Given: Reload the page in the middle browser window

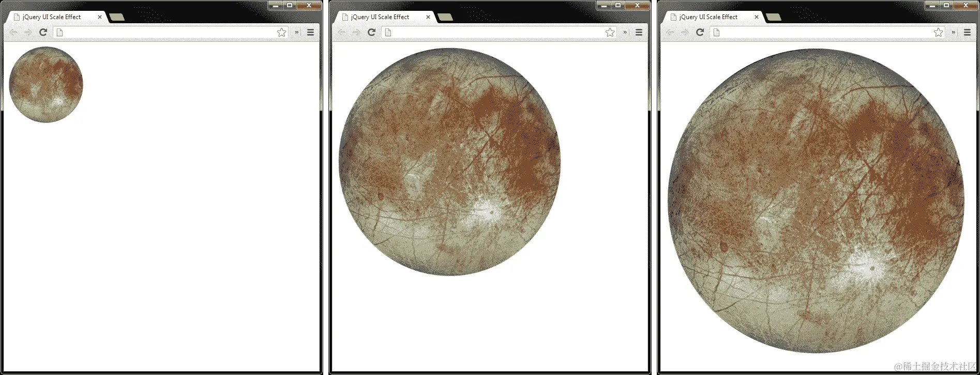Looking at the screenshot, I should pos(371,32).
